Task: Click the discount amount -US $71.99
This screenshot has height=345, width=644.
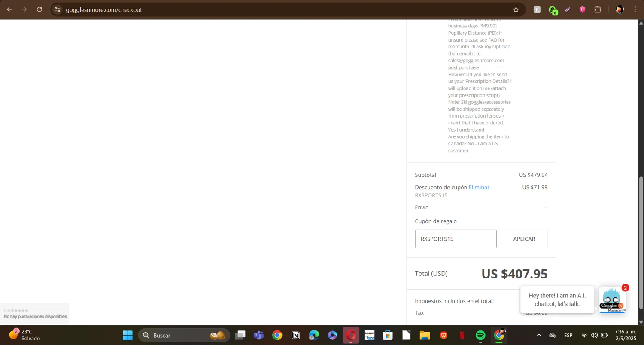Action: 534,188
